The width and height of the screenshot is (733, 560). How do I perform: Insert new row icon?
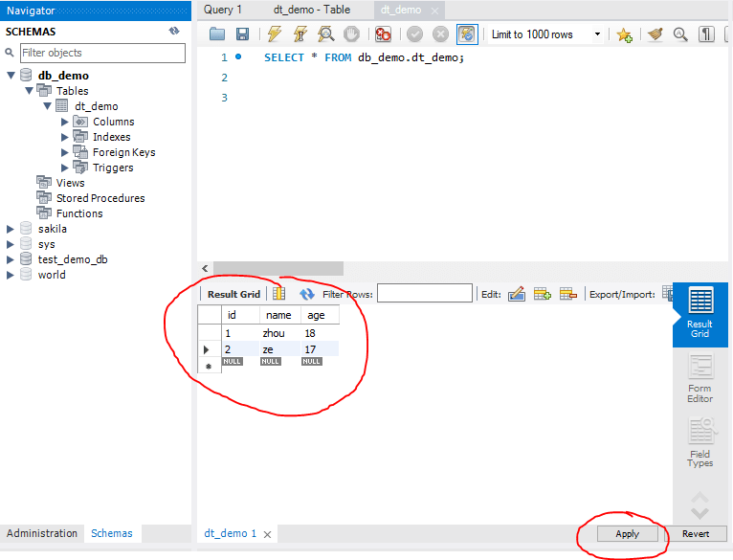click(x=543, y=294)
